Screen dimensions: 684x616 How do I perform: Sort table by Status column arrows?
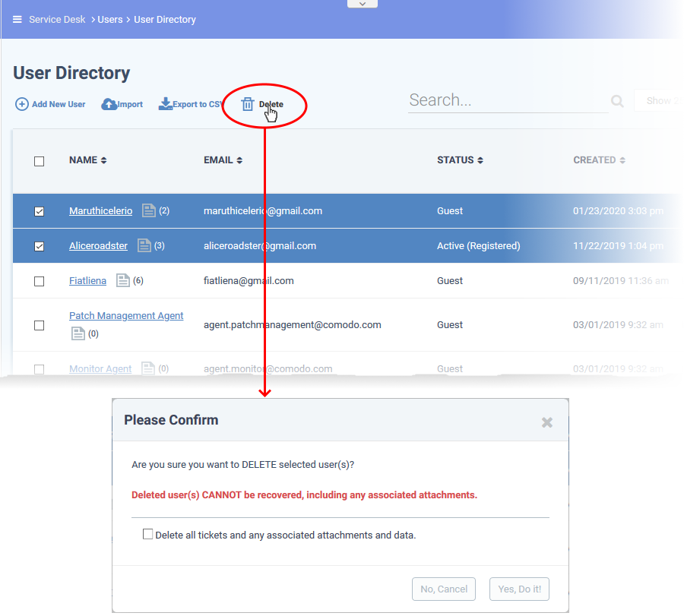(480, 160)
